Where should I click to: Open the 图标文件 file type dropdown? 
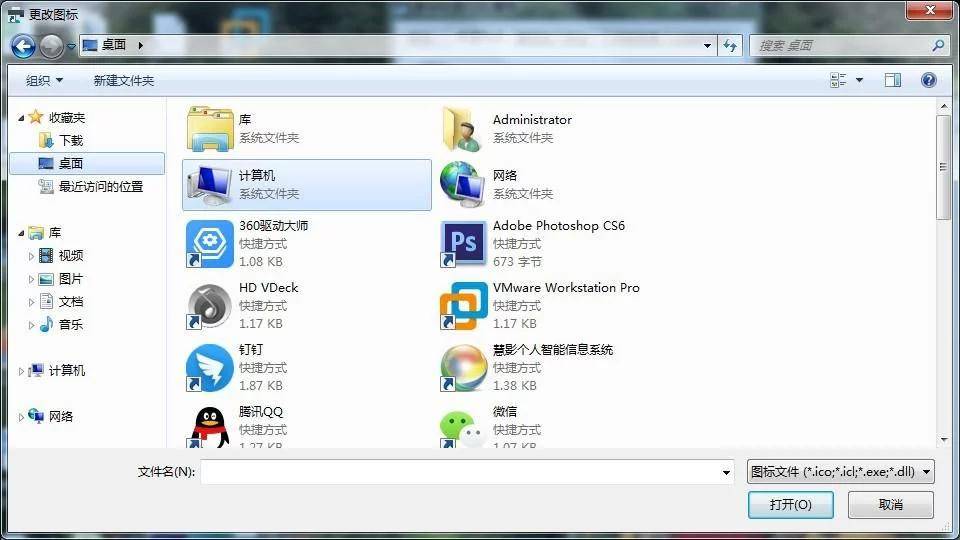point(840,471)
